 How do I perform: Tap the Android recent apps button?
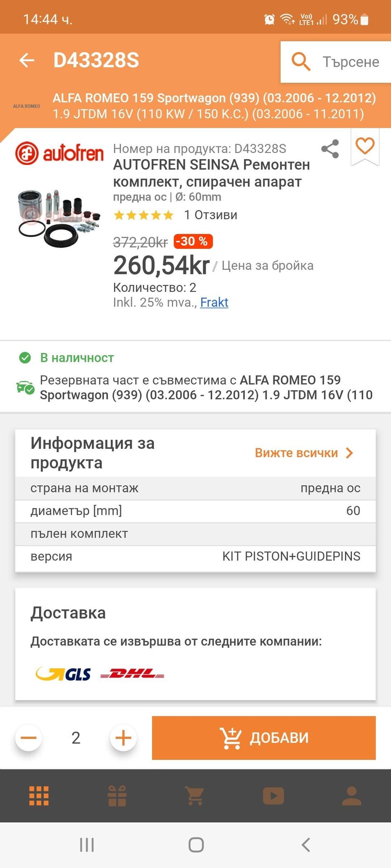coord(87,845)
